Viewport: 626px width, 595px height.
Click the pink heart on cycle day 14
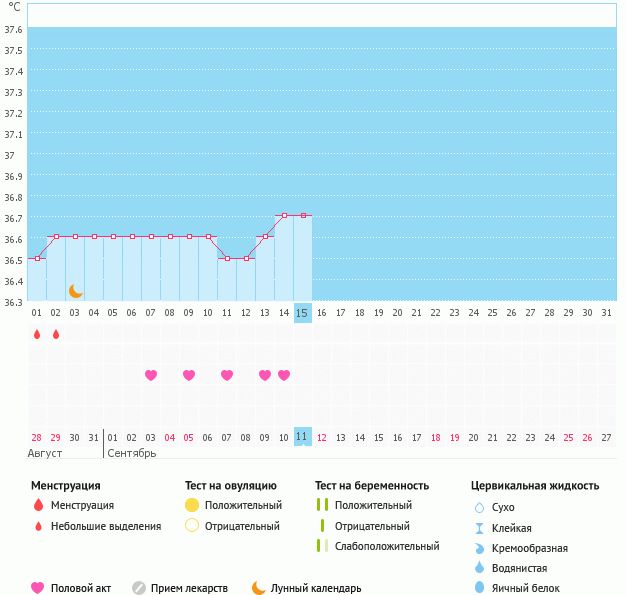click(284, 375)
